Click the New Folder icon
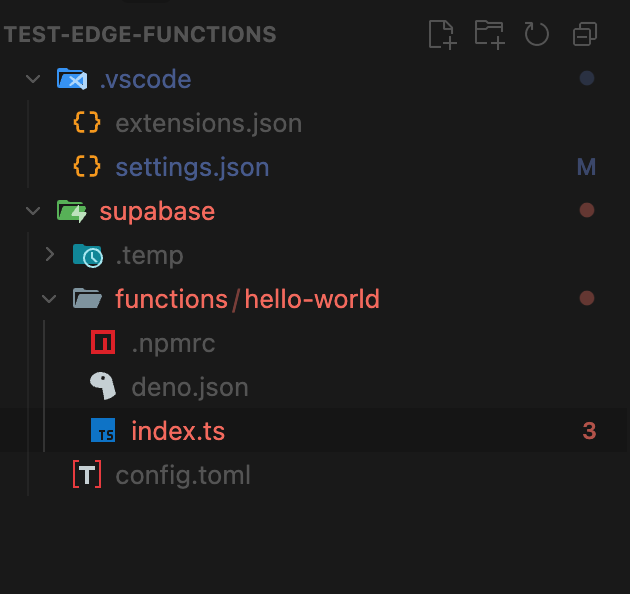This screenshot has width=630, height=594. pos(489,35)
